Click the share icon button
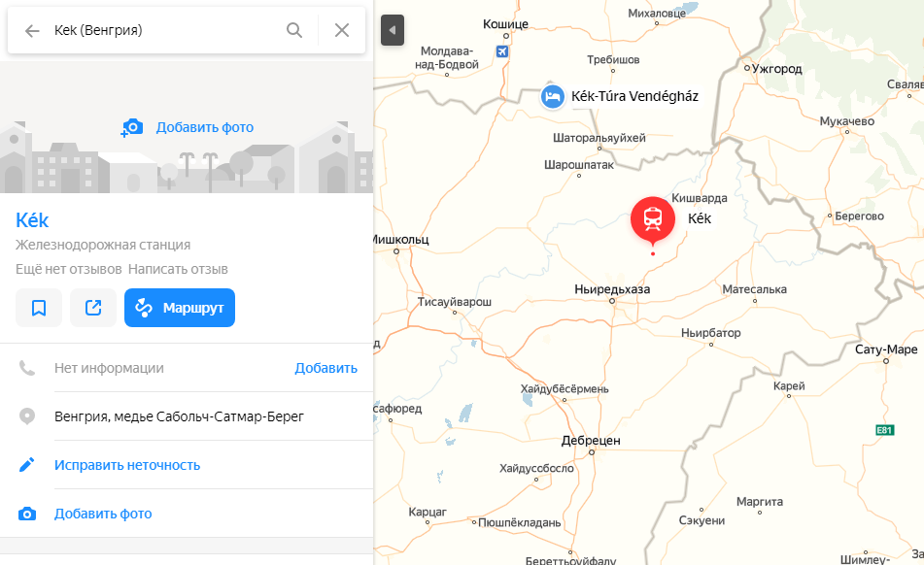 coord(93,308)
